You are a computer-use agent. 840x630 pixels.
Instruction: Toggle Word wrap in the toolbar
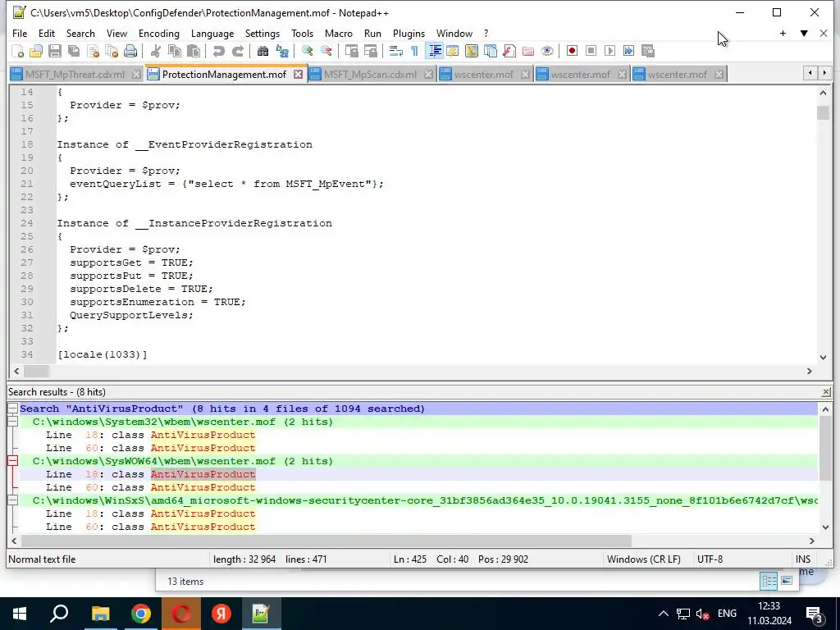click(396, 51)
